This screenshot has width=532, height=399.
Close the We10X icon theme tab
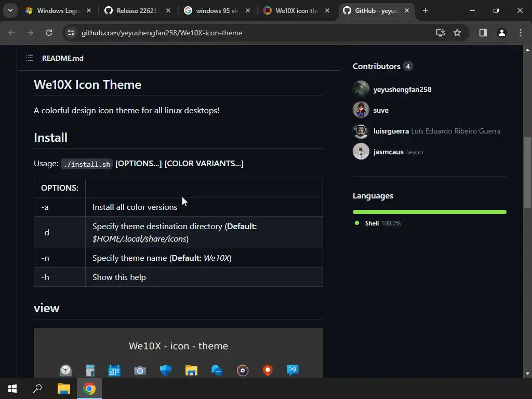[327, 10]
